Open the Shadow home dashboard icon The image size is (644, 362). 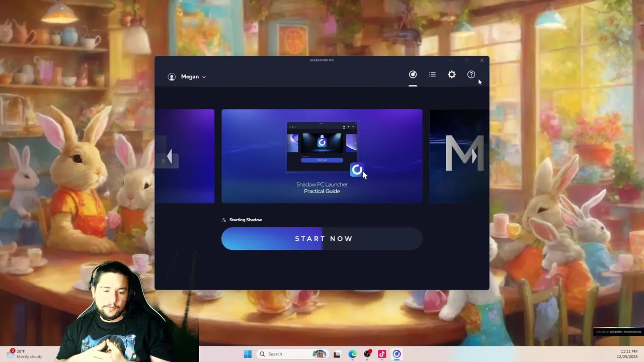(413, 74)
